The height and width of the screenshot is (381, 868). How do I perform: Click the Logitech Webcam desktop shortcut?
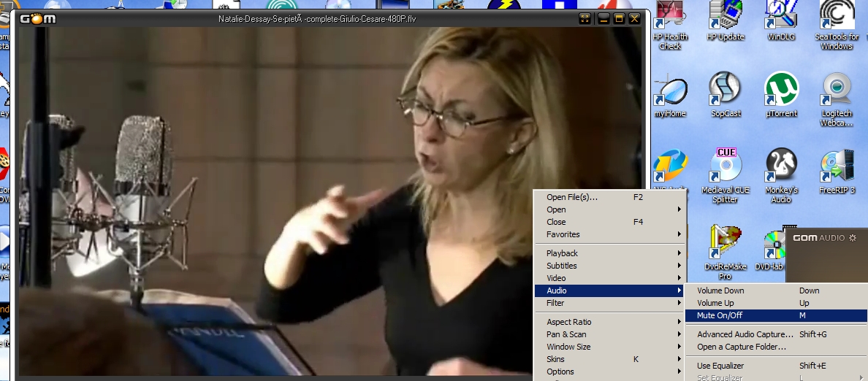[x=837, y=99]
